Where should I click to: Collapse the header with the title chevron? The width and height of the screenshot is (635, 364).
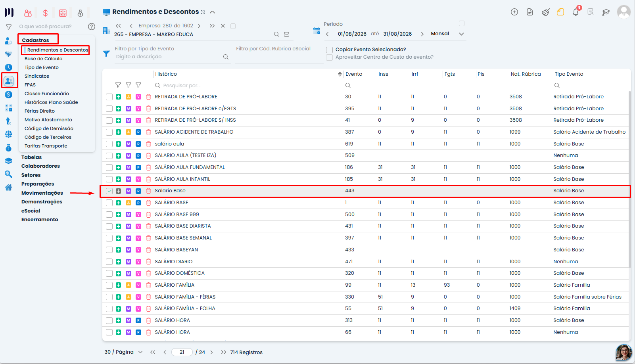click(x=212, y=12)
